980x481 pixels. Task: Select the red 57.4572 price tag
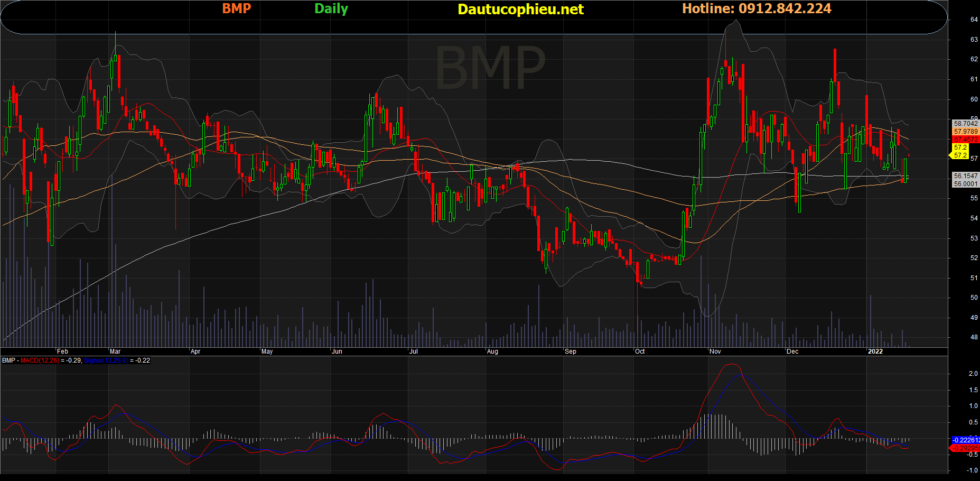click(x=965, y=140)
